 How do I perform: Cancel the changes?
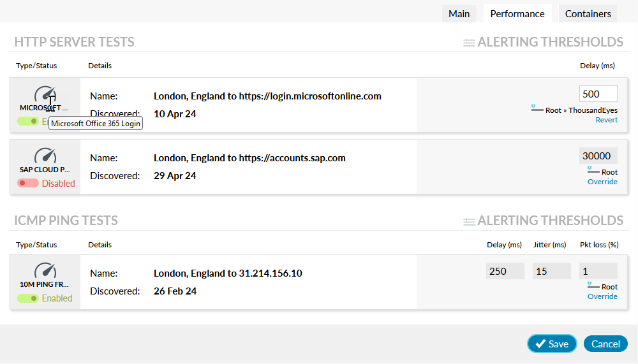[x=605, y=344]
